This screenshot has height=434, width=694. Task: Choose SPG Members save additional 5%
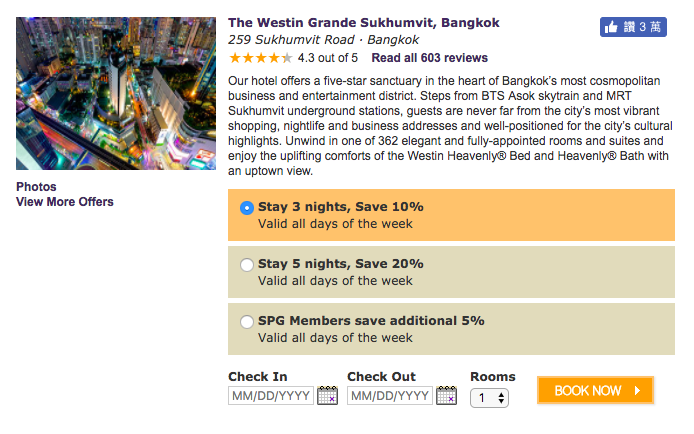point(247,322)
